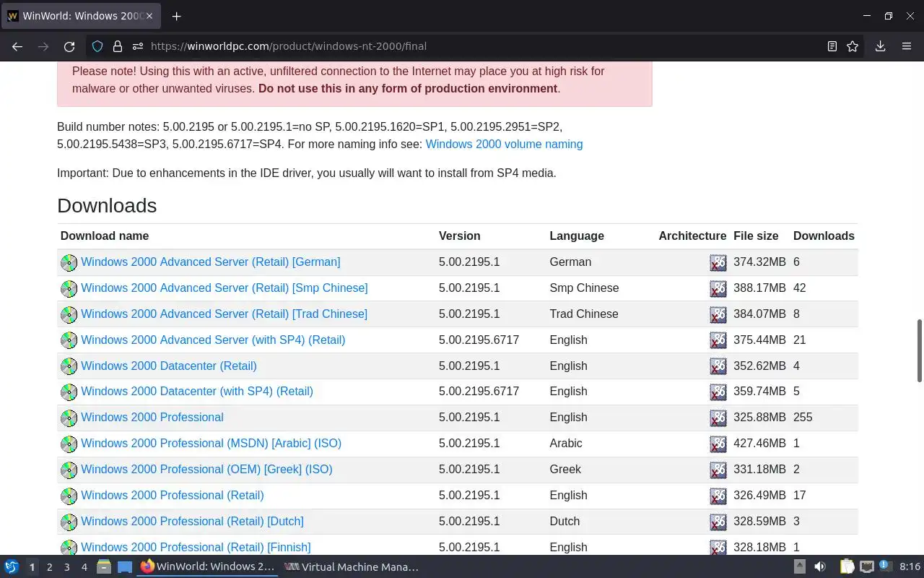
Task: Click the clock showing 8:16
Action: pyautogui.click(x=910, y=567)
